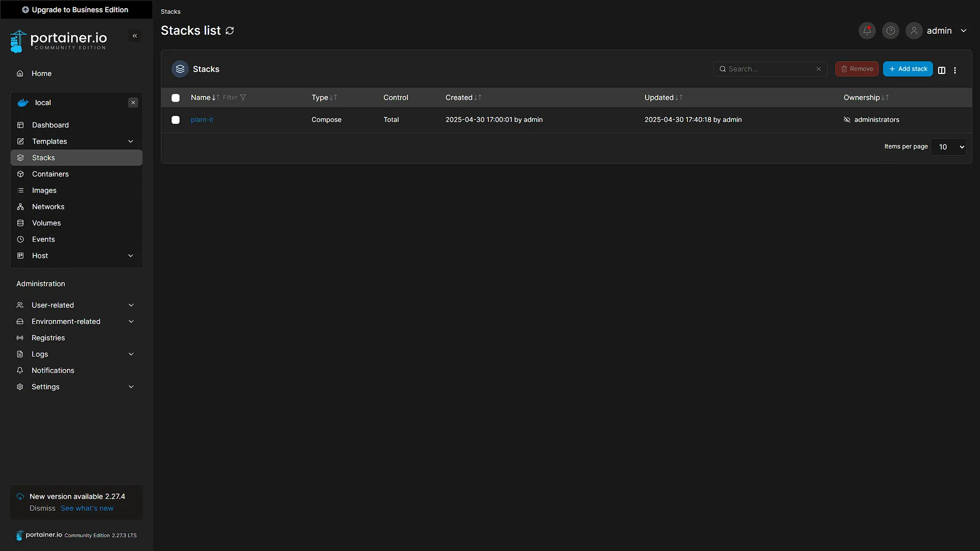Close the local environment with its x icon

click(x=133, y=103)
